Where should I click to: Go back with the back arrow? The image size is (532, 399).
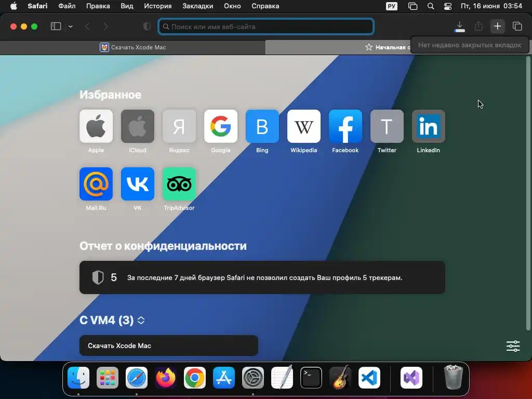click(87, 26)
